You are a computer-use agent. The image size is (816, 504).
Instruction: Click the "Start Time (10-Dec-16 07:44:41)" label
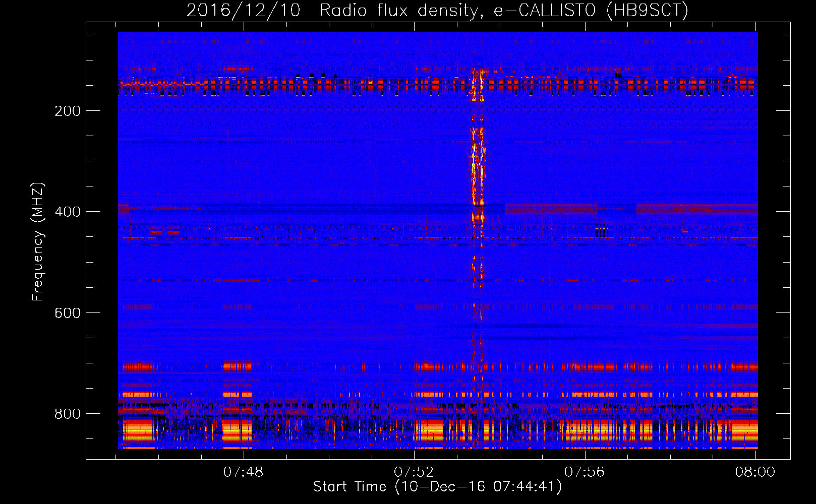437,487
